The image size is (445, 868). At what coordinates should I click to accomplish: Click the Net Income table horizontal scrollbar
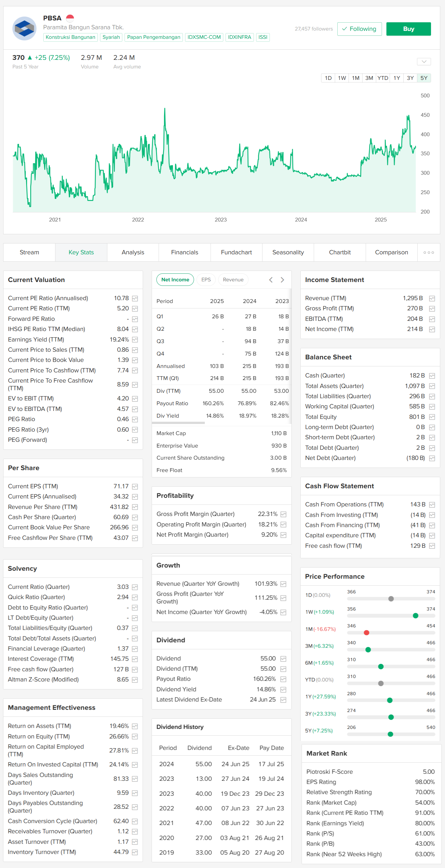coord(178,423)
